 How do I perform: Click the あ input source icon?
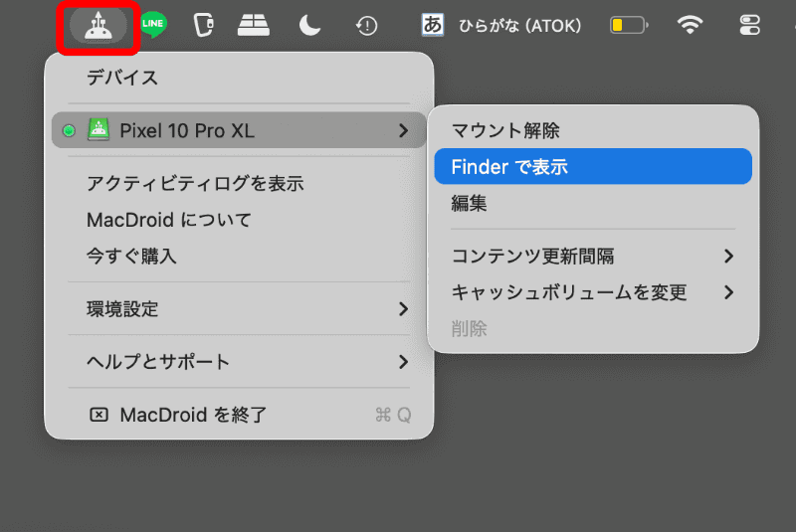pyautogui.click(x=433, y=25)
